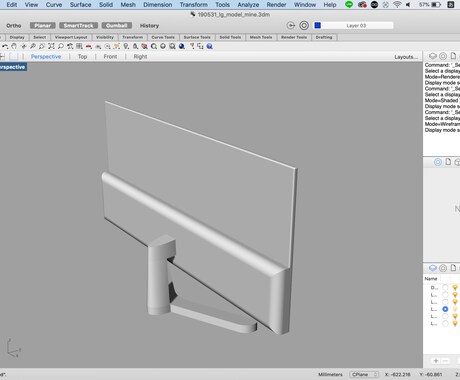
Task: Click the battery indicator in menu bar
Action: [x=436, y=5]
